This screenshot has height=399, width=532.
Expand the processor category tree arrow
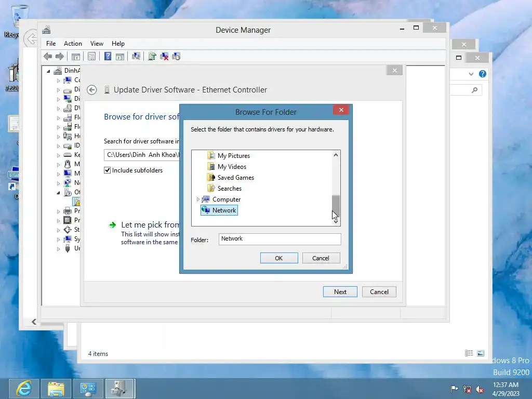click(x=58, y=220)
